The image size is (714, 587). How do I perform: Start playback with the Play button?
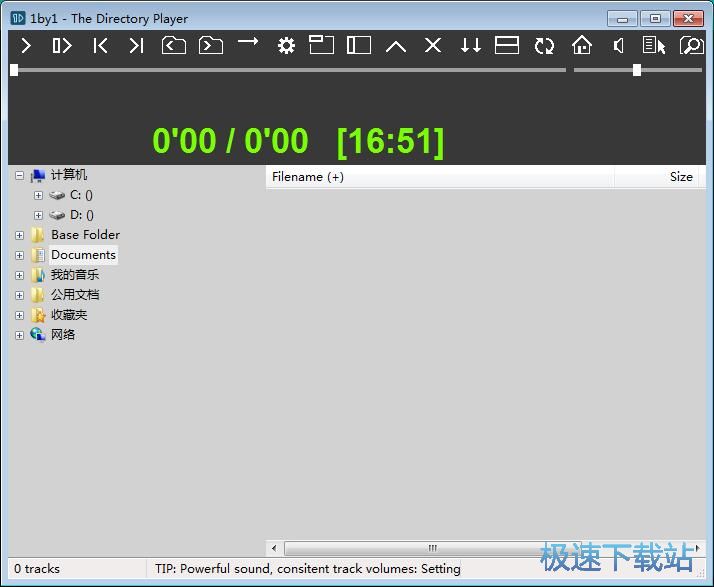[x=26, y=46]
